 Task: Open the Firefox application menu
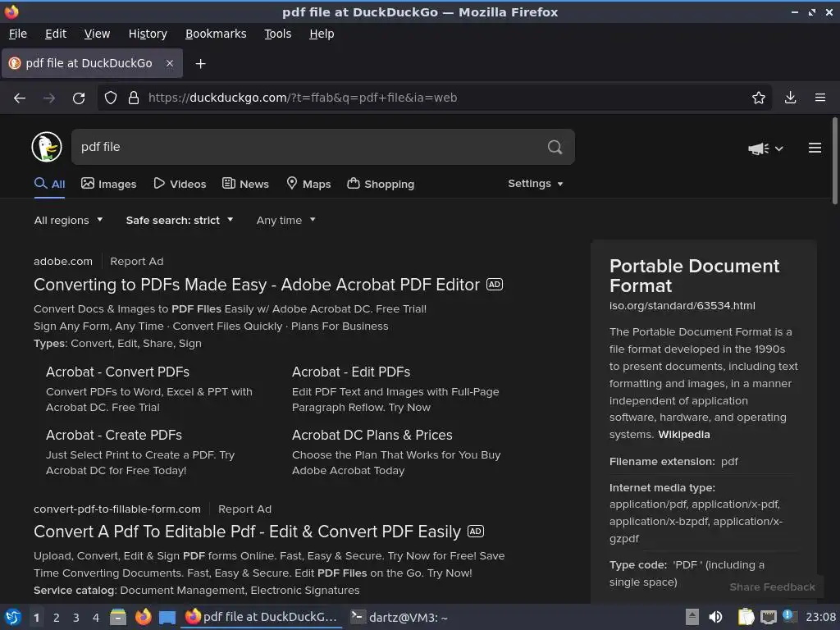coord(819,98)
